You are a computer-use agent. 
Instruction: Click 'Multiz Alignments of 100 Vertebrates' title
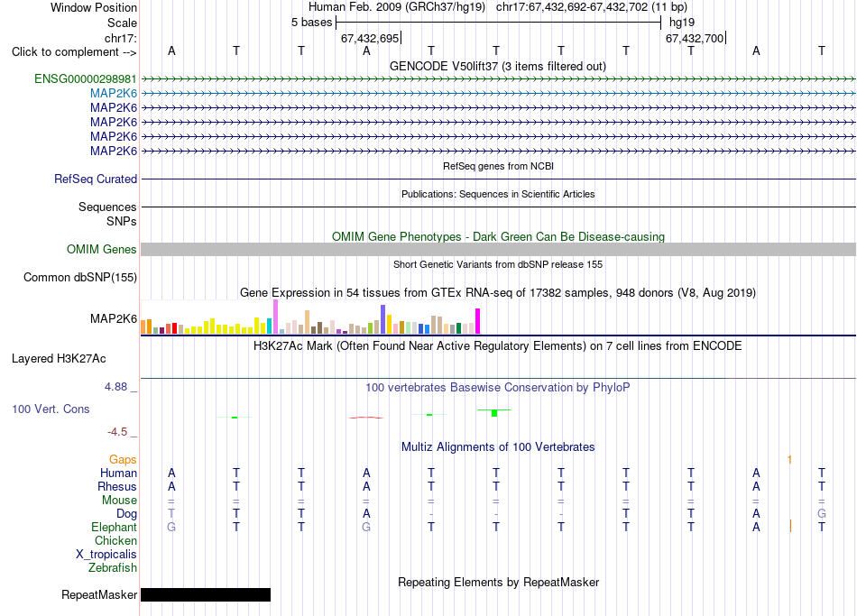click(498, 447)
